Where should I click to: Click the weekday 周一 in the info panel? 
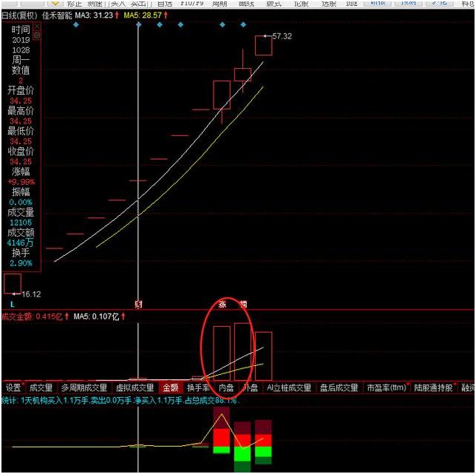click(21, 60)
